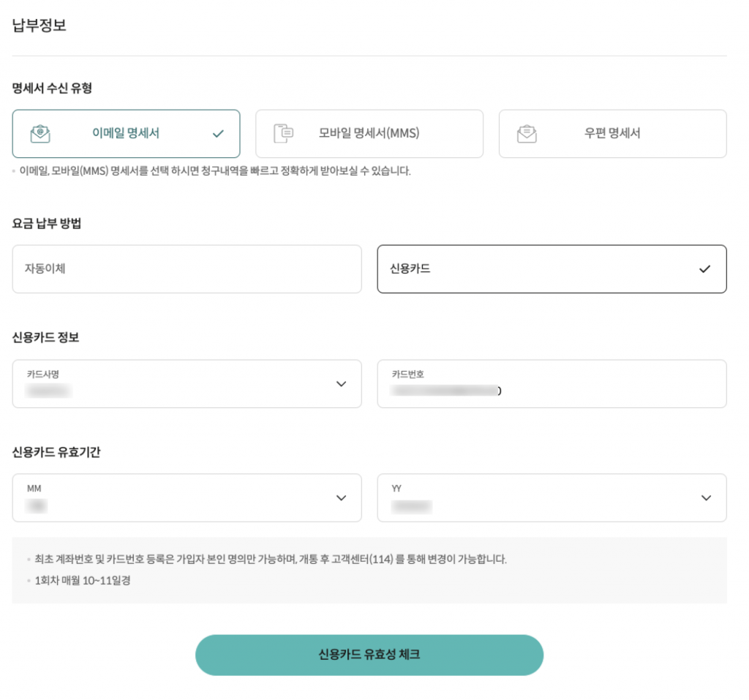
Task: Click the email statement envelope icon
Action: (x=40, y=134)
